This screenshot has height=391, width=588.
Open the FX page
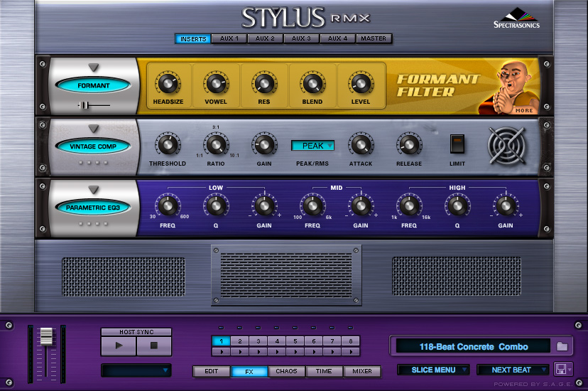(x=249, y=371)
